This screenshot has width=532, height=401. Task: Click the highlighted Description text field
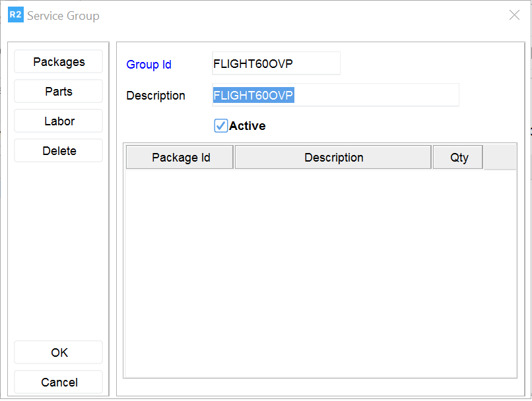[335, 96]
